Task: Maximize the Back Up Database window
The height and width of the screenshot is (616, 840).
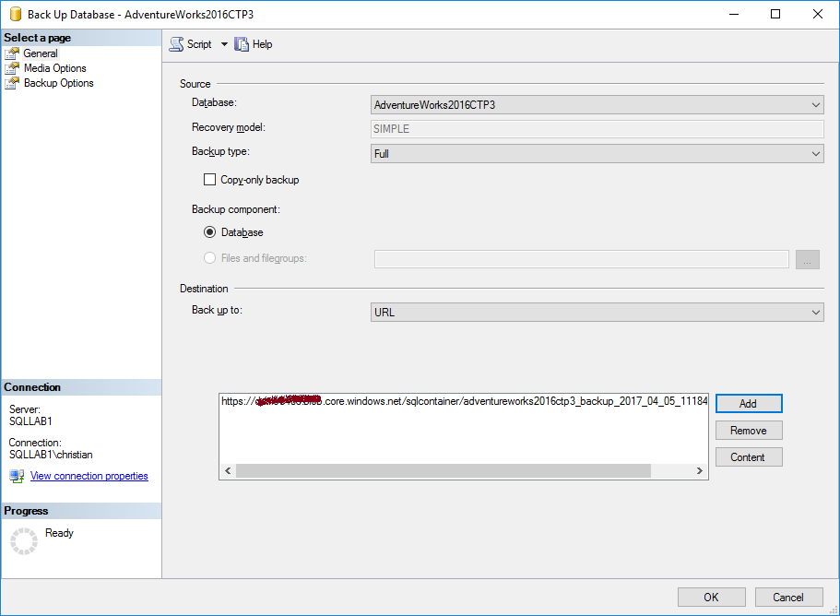Action: pyautogui.click(x=775, y=14)
